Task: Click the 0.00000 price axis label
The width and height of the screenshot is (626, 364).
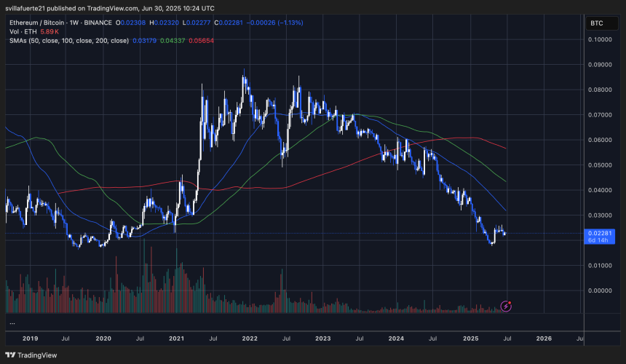Action: tap(600, 291)
